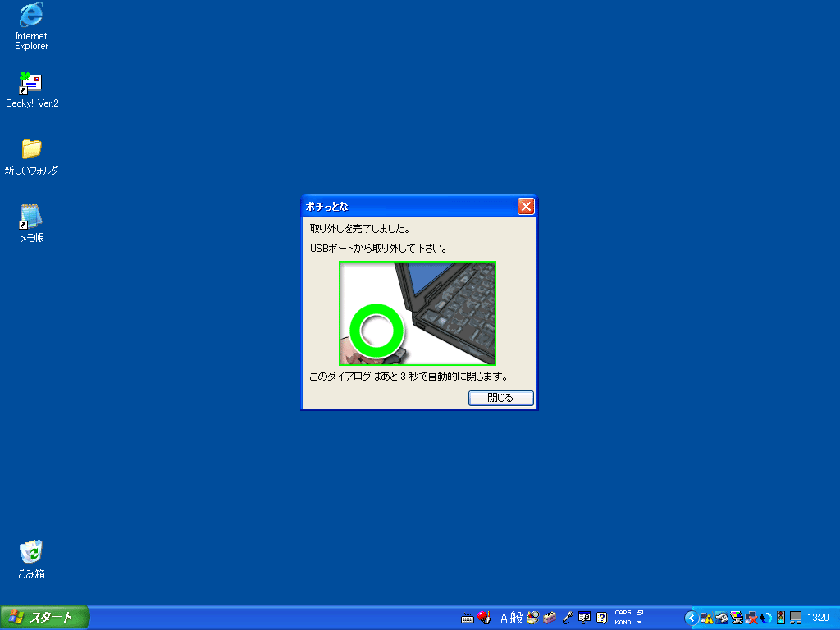Click the 閉じる button in the dialog
840x630 pixels.
click(x=500, y=398)
